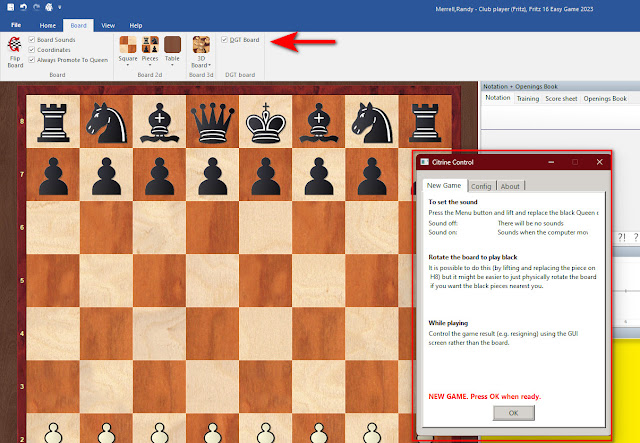This screenshot has height=443, width=640.
Task: Click the Redo arrow in title bar
Action: 36,7
